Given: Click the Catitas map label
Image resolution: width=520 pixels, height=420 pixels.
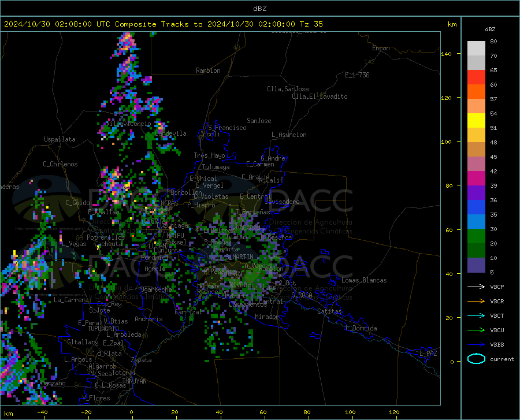Looking at the screenshot, I should tap(330, 311).
